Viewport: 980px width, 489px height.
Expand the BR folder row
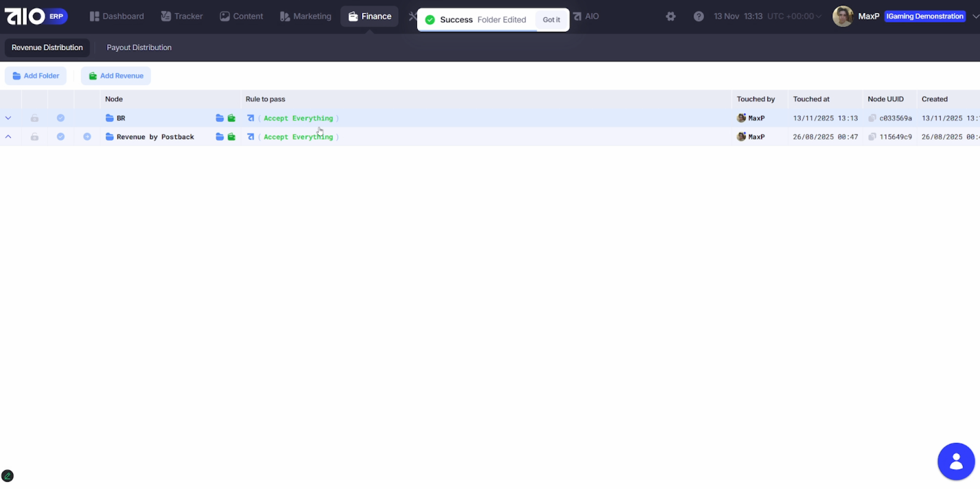pos(8,118)
